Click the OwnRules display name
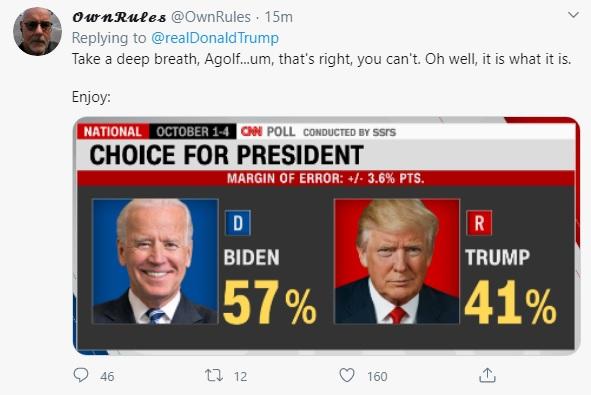The height and width of the screenshot is (395, 591). coord(119,17)
